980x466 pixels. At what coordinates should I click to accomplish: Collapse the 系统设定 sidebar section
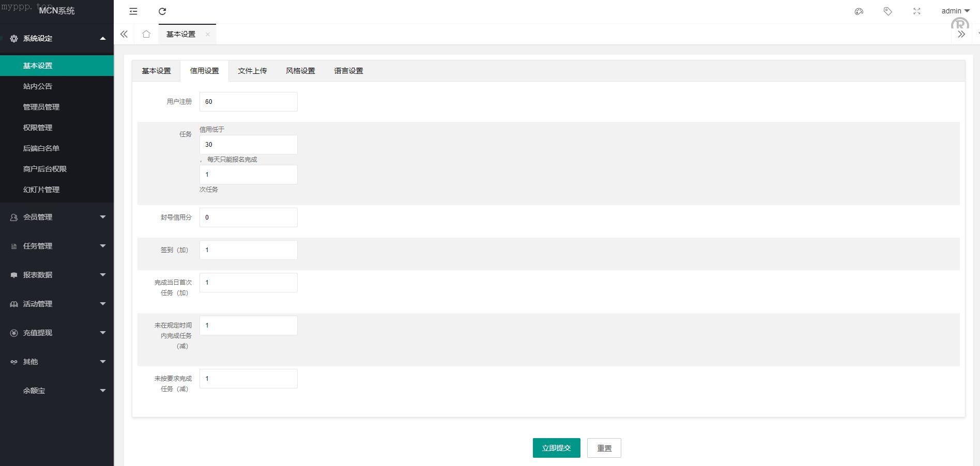tap(57, 38)
